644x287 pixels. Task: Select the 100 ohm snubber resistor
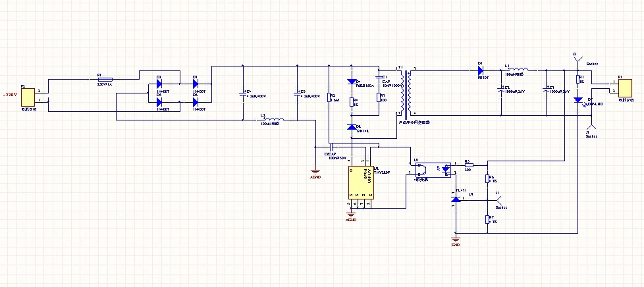click(379, 97)
